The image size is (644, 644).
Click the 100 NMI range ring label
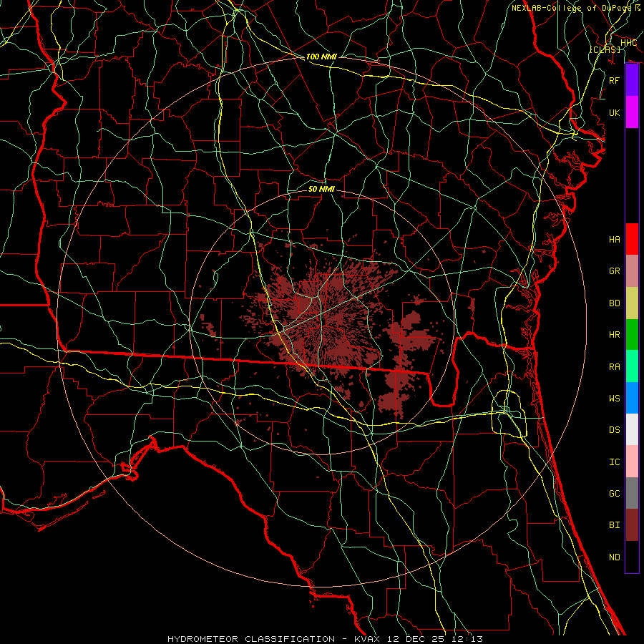(321, 57)
